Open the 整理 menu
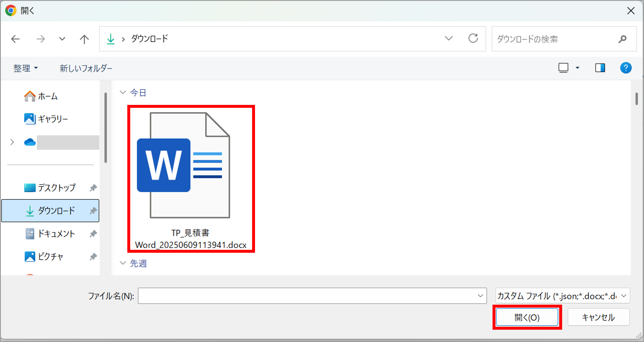Viewport: 644px width, 342px height. click(25, 68)
